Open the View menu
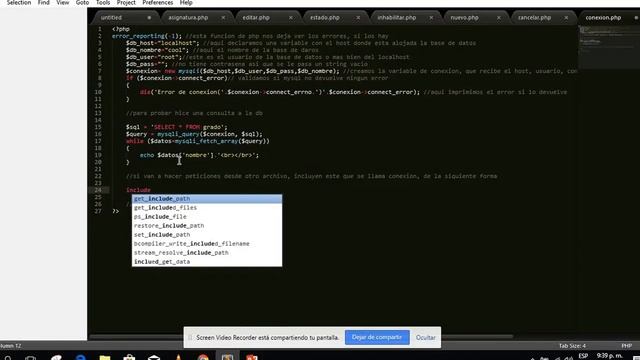Image resolution: width=640 pixels, height=360 pixels. [x=62, y=3]
